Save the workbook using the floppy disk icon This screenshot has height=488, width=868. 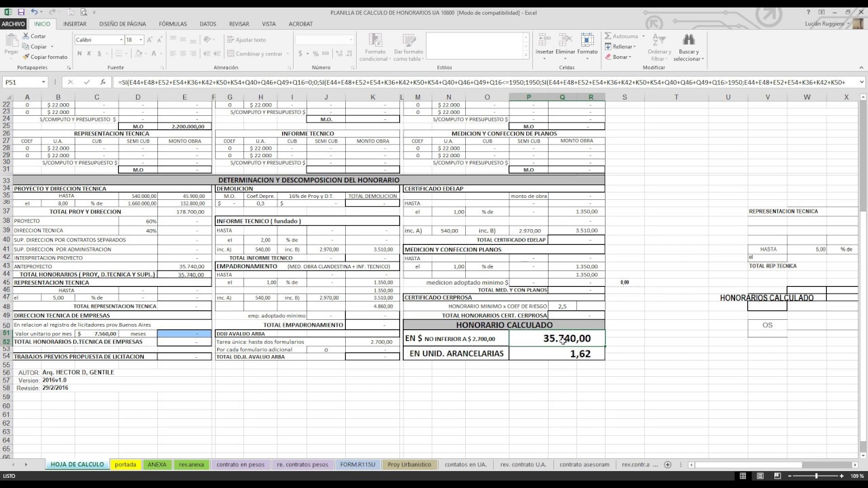pyautogui.click(x=21, y=12)
